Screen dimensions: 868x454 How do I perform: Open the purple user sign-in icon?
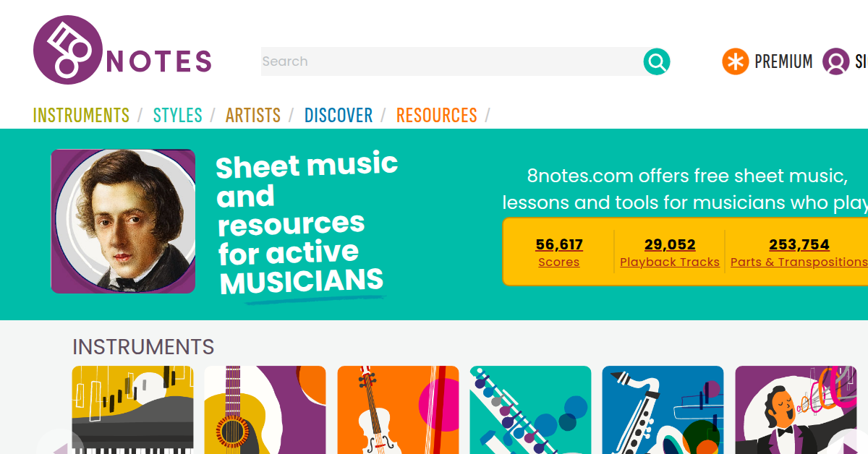click(x=835, y=61)
